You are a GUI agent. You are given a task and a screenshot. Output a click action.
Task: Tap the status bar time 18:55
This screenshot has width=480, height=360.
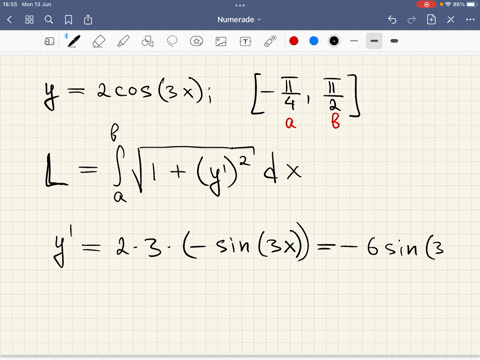pos(9,4)
